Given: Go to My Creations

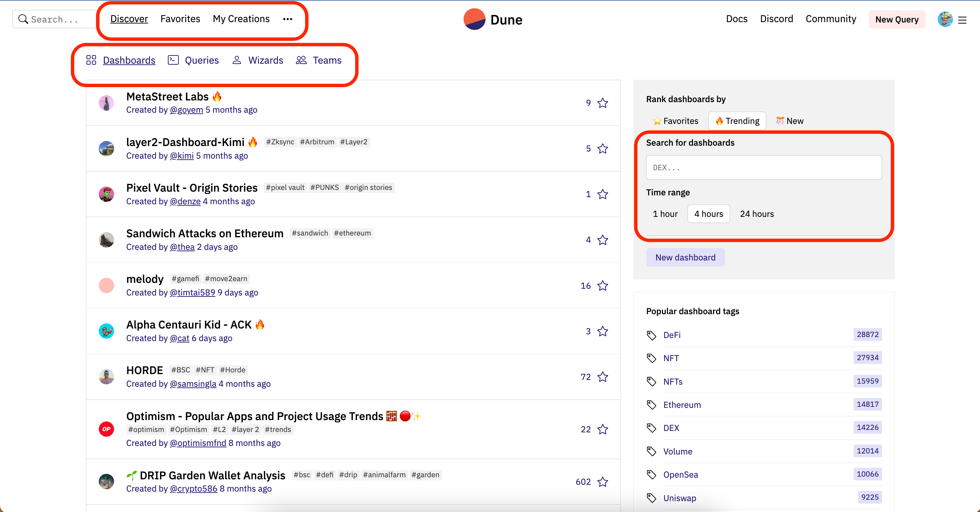Looking at the screenshot, I should tap(241, 19).
